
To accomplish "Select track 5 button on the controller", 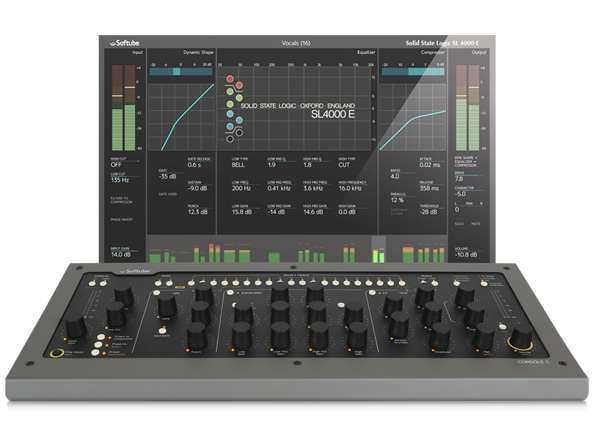I will point(236,284).
